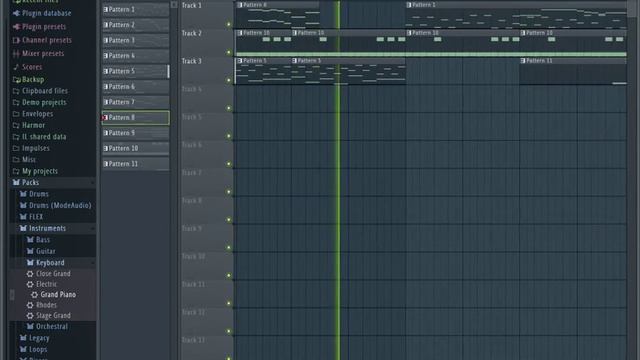Screen dimensions: 640x360
Task: Open the Loops pack folder
Action: coord(38,349)
